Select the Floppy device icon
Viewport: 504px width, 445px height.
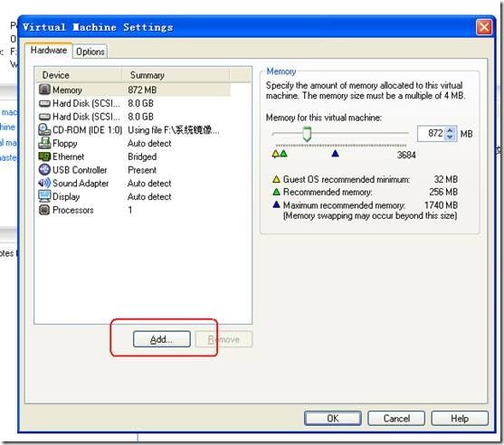(x=44, y=143)
